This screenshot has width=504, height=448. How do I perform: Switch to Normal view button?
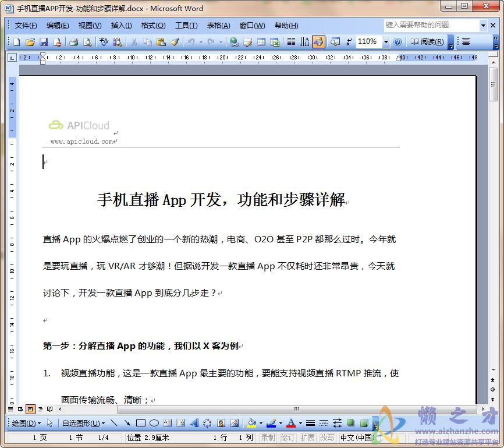point(10,410)
